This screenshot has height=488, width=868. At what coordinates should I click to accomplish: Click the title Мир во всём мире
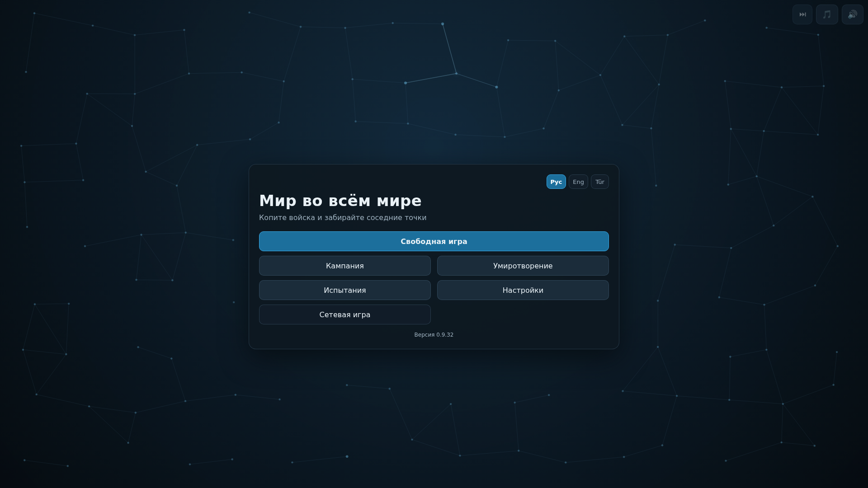coord(340,201)
